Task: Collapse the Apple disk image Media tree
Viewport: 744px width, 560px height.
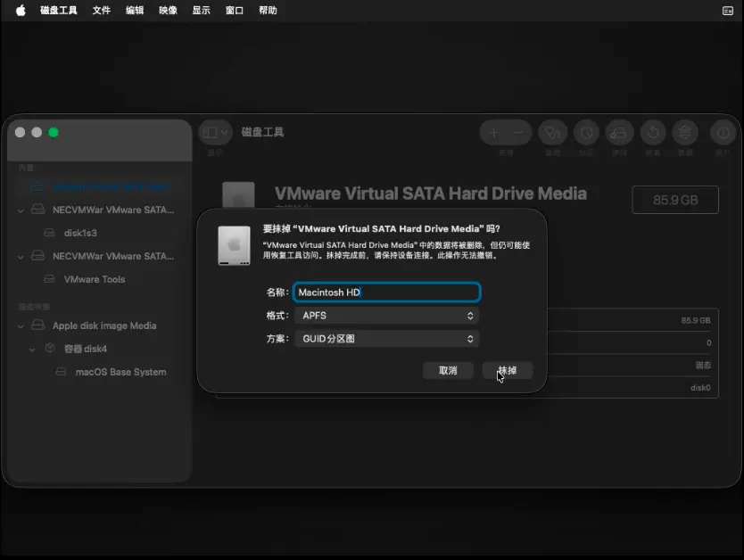Action: [x=21, y=326]
